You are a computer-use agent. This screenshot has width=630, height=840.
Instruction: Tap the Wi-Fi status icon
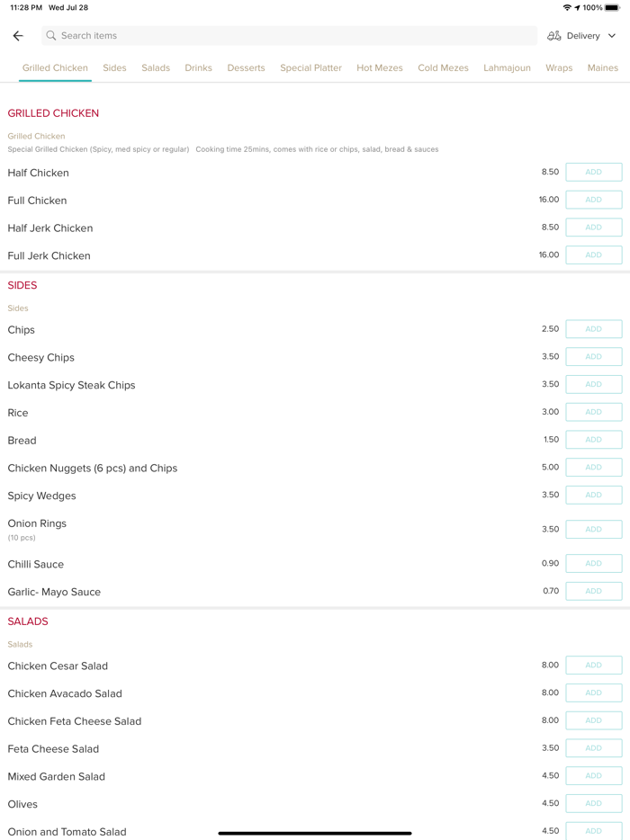(x=567, y=7)
